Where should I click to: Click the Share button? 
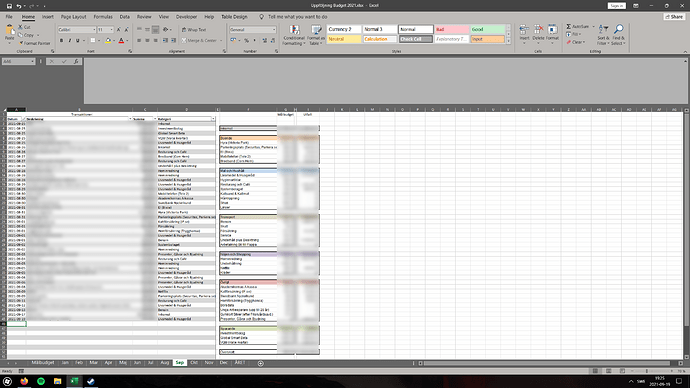(675, 17)
